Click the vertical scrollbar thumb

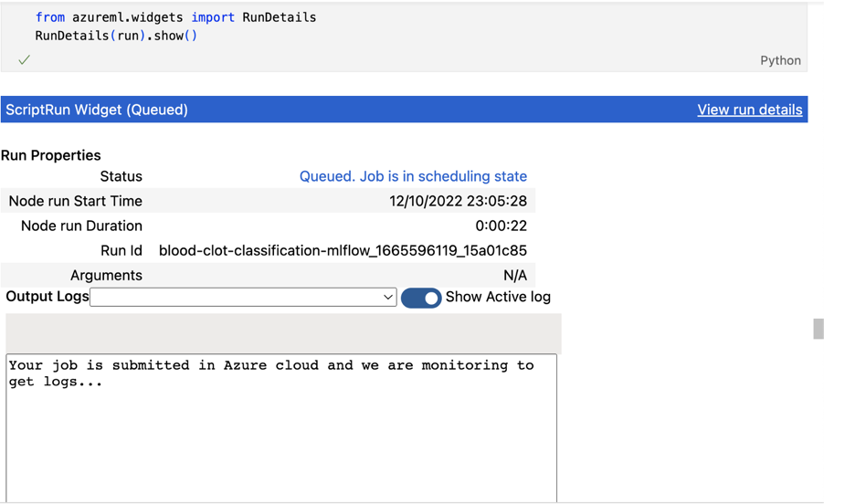[818, 329]
